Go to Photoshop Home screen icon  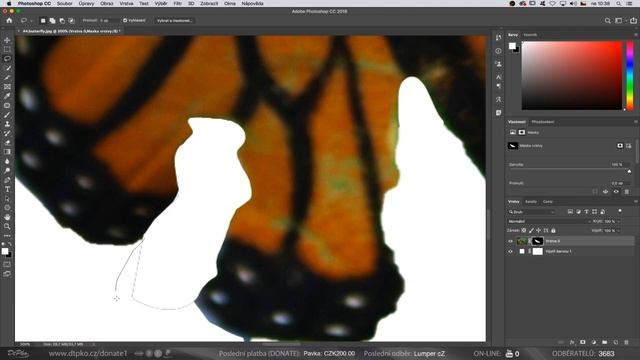tap(9, 20)
